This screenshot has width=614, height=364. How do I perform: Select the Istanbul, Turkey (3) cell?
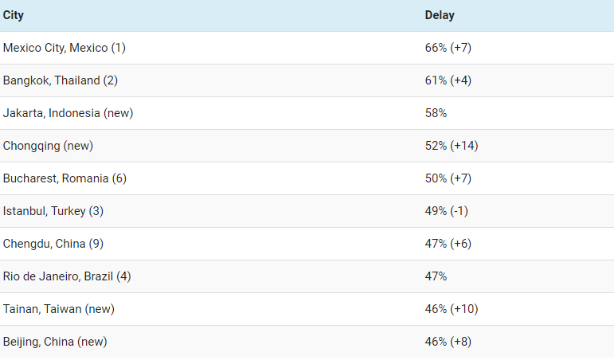click(53, 211)
